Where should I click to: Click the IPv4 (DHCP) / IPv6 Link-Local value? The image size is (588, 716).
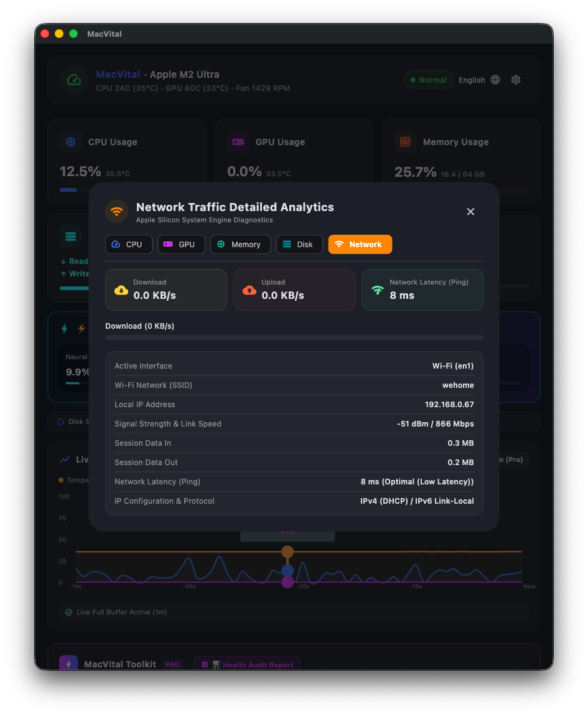[417, 501]
